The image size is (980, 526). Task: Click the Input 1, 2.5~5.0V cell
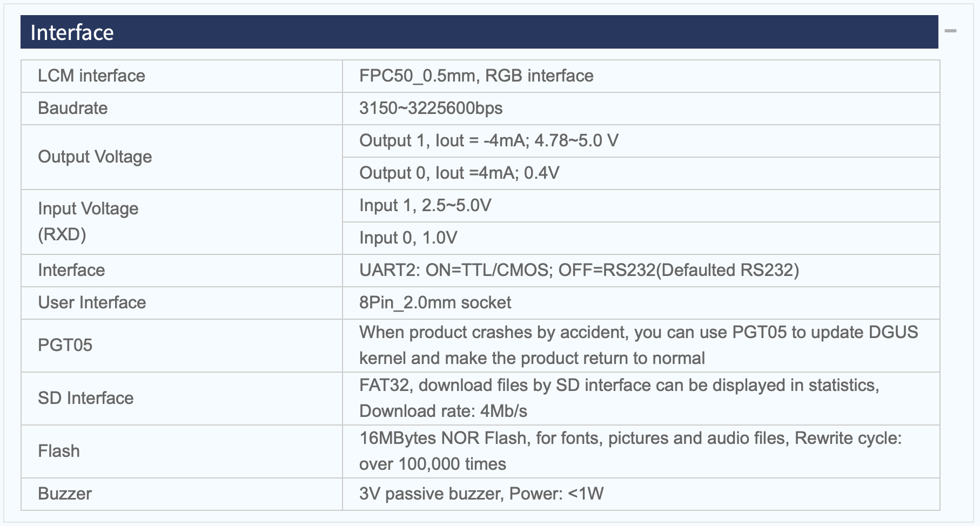pyautogui.click(x=425, y=205)
